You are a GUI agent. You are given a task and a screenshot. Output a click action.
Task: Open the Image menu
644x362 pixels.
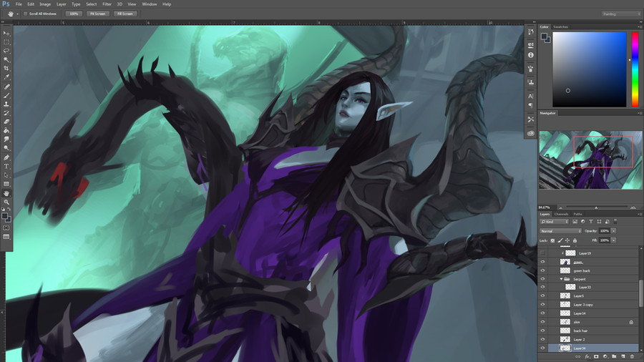pos(45,4)
